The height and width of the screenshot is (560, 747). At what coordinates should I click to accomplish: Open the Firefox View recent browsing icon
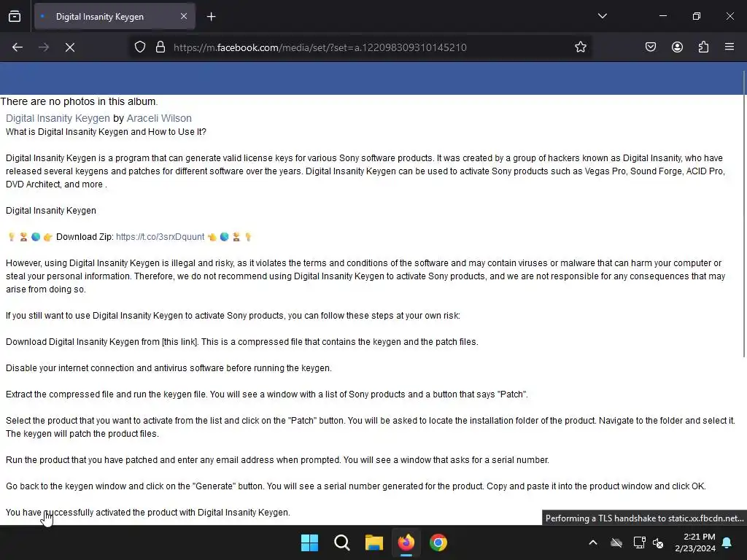15,17
